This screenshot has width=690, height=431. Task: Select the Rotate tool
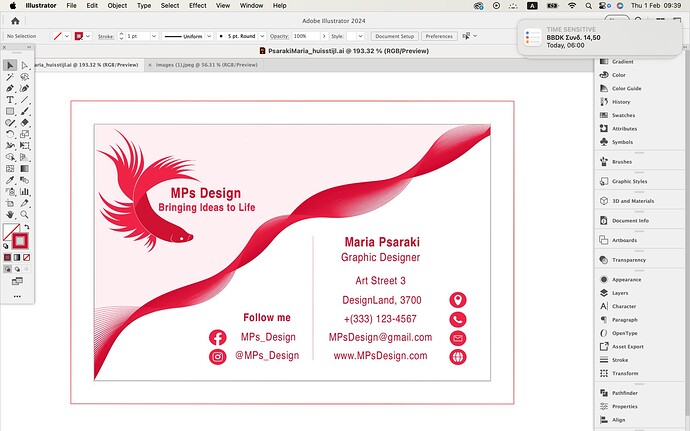tap(10, 134)
